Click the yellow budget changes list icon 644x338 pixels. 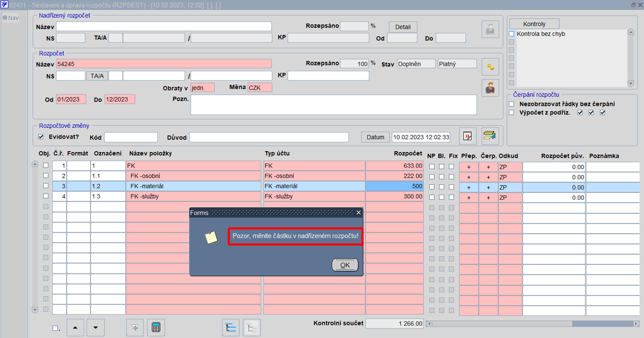490,136
